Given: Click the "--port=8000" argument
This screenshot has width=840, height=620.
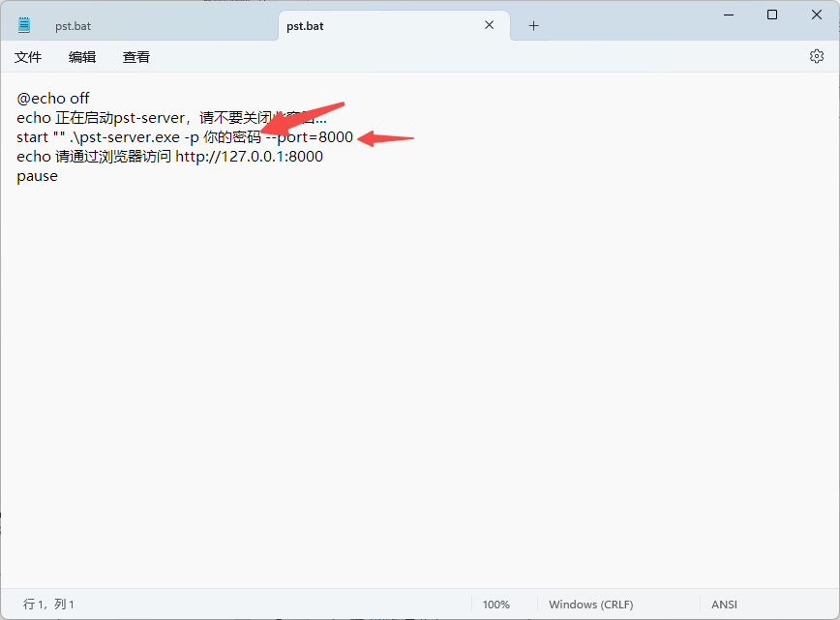Looking at the screenshot, I should tap(310, 137).
